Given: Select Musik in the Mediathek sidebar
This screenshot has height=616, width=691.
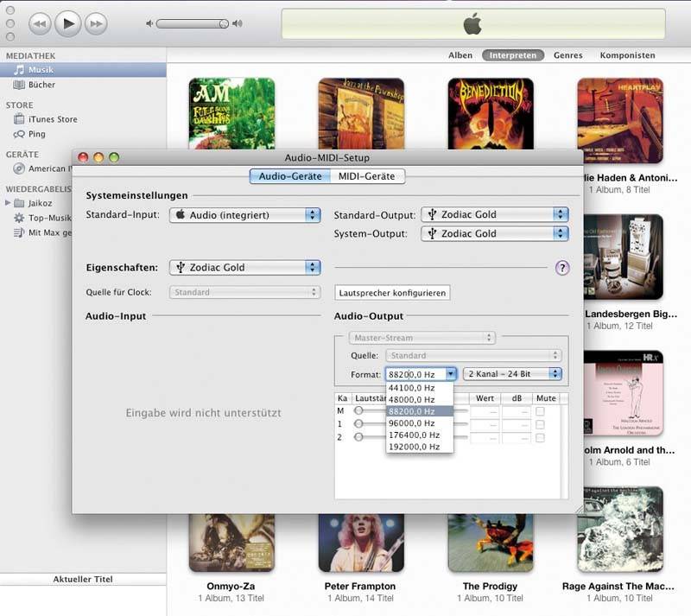Looking at the screenshot, I should (83, 70).
